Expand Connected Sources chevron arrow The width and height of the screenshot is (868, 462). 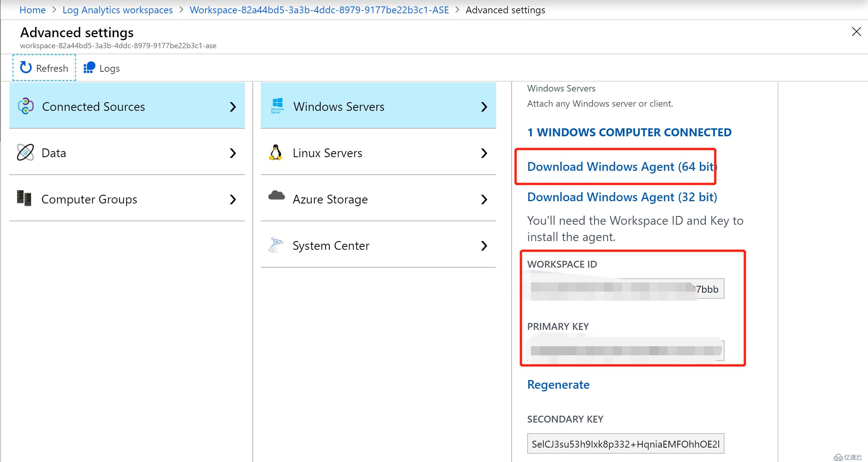coord(233,107)
